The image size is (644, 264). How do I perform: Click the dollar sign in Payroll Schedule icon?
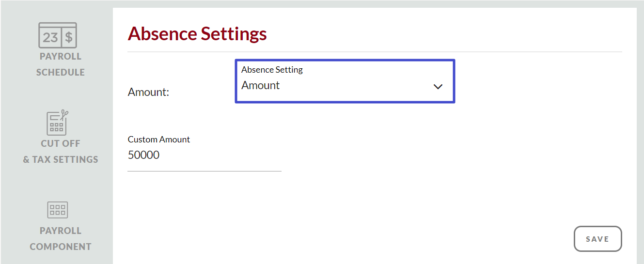click(x=69, y=38)
